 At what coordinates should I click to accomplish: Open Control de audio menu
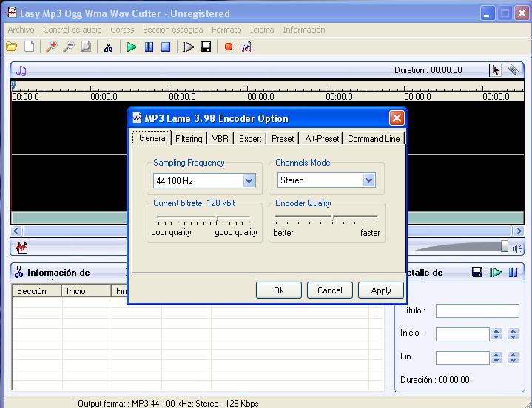73,30
